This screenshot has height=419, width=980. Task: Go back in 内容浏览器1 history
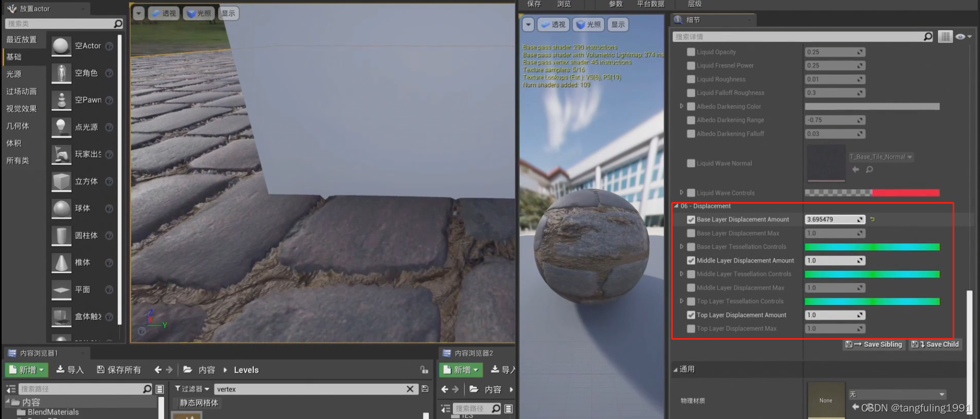click(158, 370)
